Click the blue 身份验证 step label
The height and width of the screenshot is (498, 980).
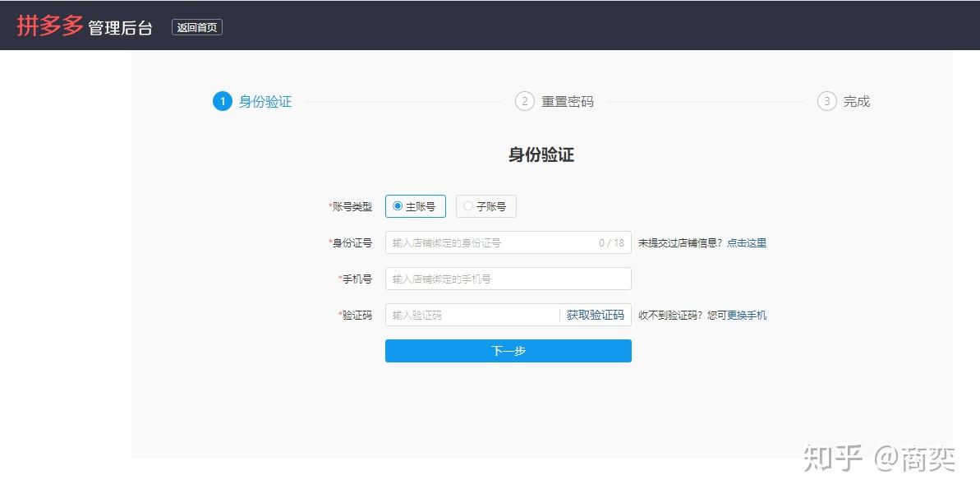265,101
